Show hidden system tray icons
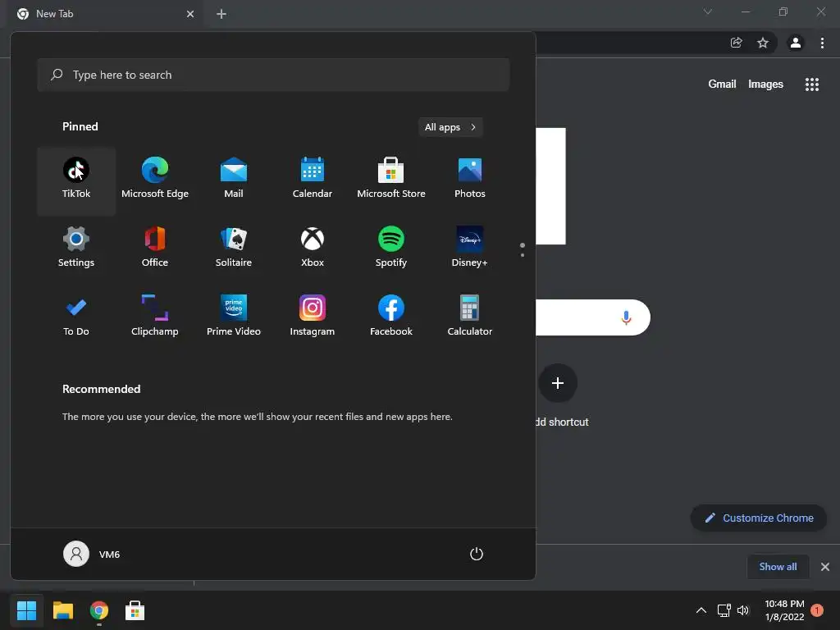 click(x=701, y=610)
